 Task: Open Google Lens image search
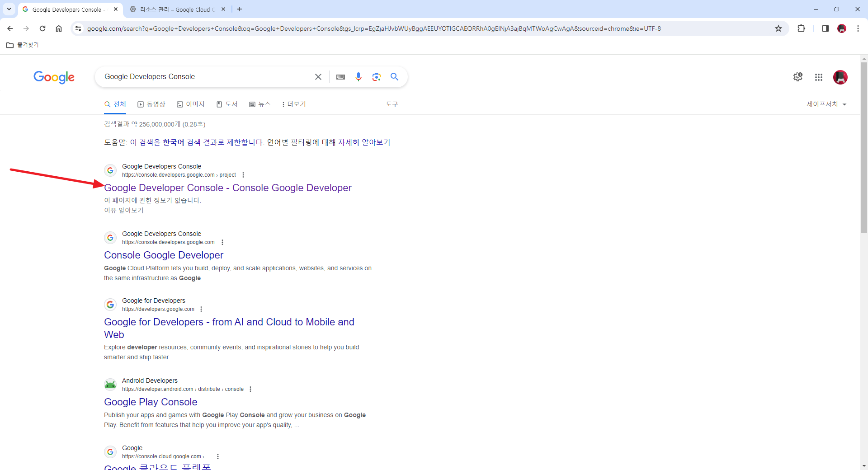377,77
